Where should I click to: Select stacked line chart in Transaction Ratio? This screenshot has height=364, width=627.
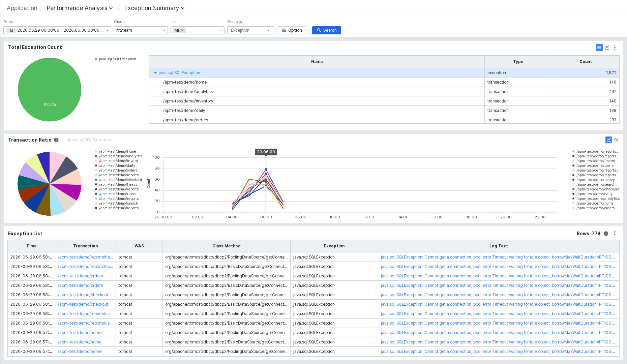point(616,140)
